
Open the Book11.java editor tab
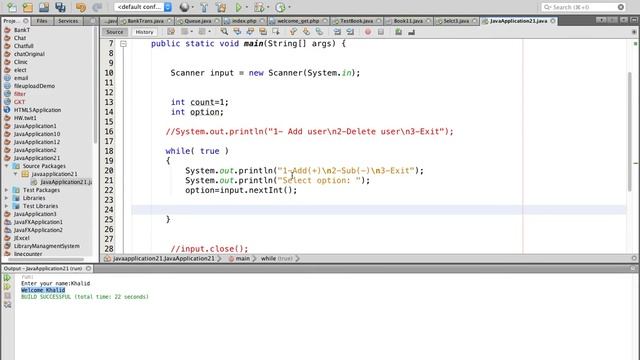click(408, 21)
